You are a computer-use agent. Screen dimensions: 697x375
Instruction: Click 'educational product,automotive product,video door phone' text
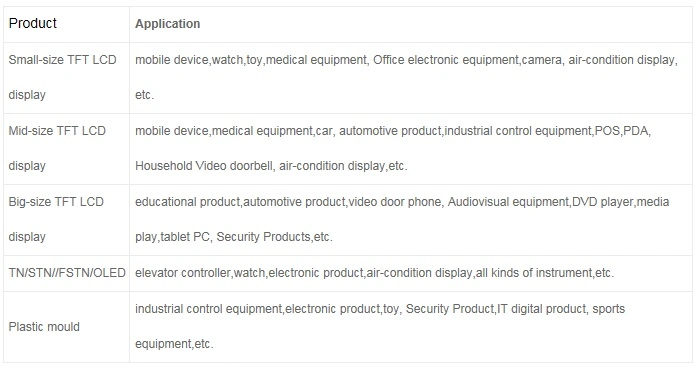point(288,202)
